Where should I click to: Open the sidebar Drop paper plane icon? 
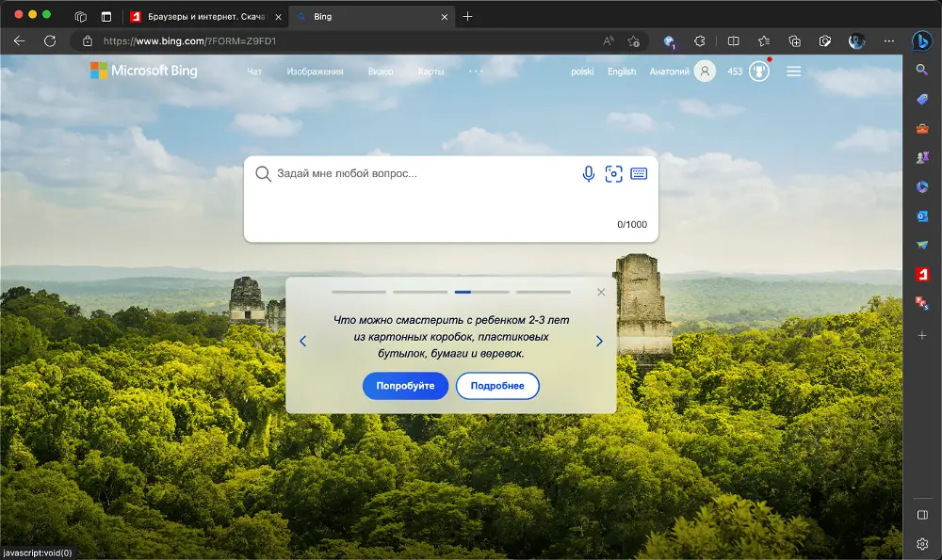(922, 245)
